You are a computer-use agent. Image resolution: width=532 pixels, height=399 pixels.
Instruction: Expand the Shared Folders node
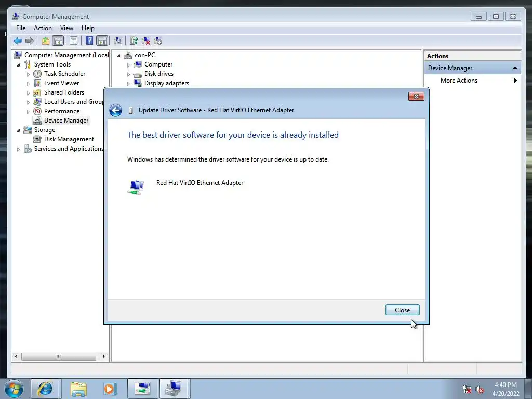(x=28, y=92)
